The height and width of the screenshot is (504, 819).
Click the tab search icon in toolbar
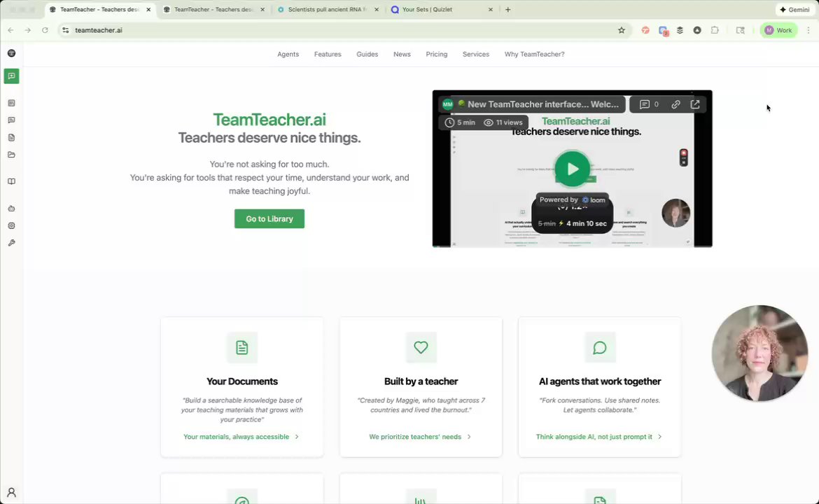tap(740, 30)
